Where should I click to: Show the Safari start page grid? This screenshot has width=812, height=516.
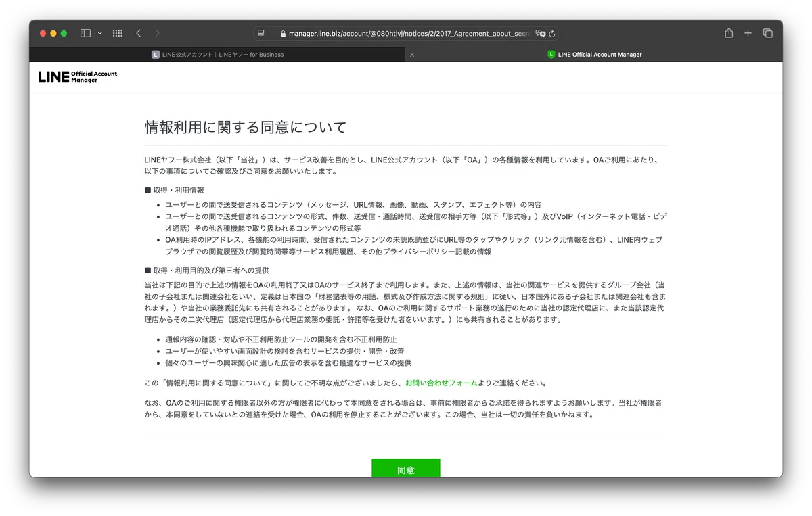click(x=118, y=33)
